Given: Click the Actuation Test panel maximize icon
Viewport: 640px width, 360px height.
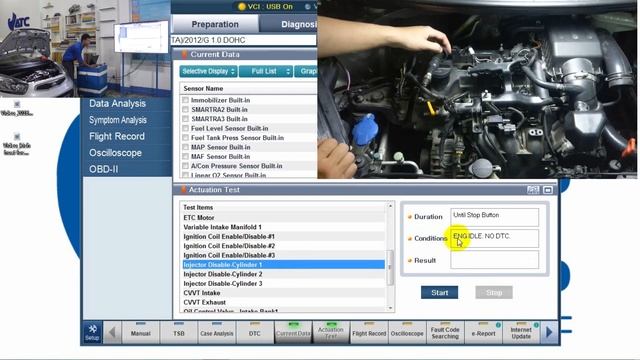Looking at the screenshot, I should click(548, 190).
